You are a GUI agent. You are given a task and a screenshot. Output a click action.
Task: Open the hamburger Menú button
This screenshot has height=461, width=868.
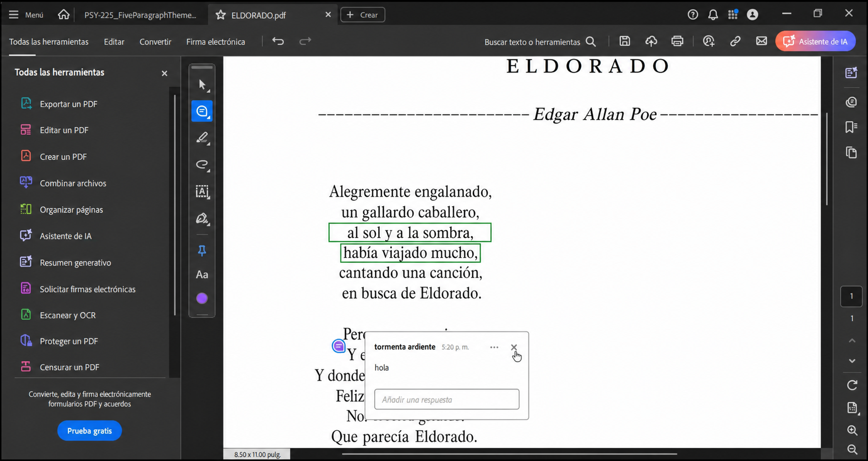(x=26, y=15)
